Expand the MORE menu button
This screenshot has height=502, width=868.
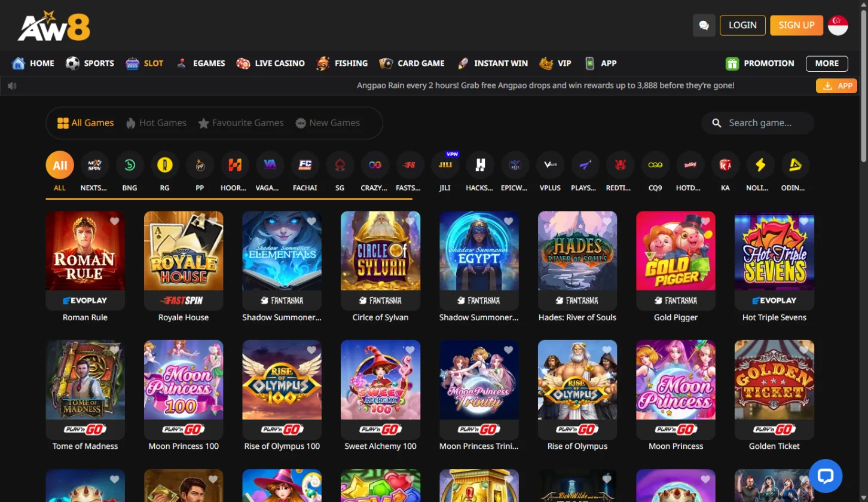pos(827,63)
